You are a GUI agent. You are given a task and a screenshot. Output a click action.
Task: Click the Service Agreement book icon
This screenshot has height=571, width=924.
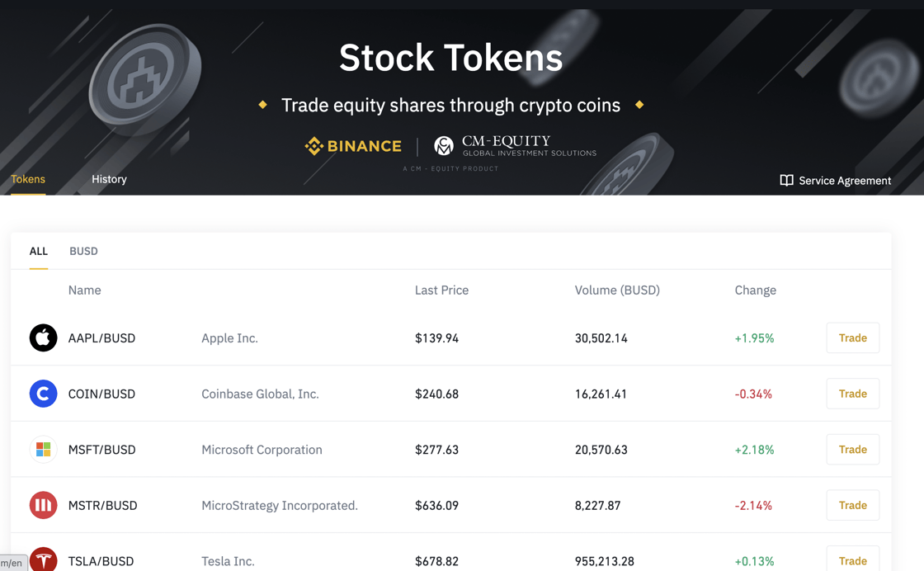(x=786, y=181)
